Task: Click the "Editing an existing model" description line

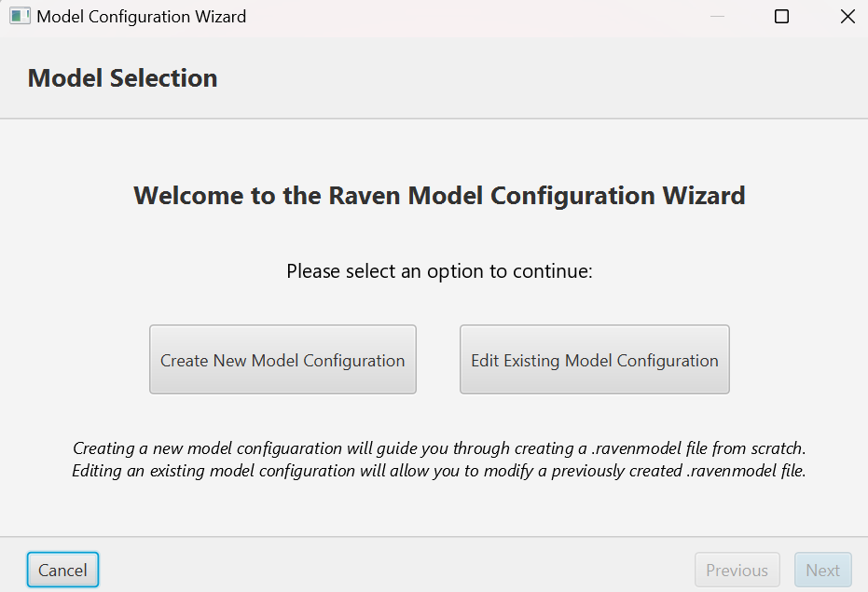Action: pyautogui.click(x=439, y=471)
